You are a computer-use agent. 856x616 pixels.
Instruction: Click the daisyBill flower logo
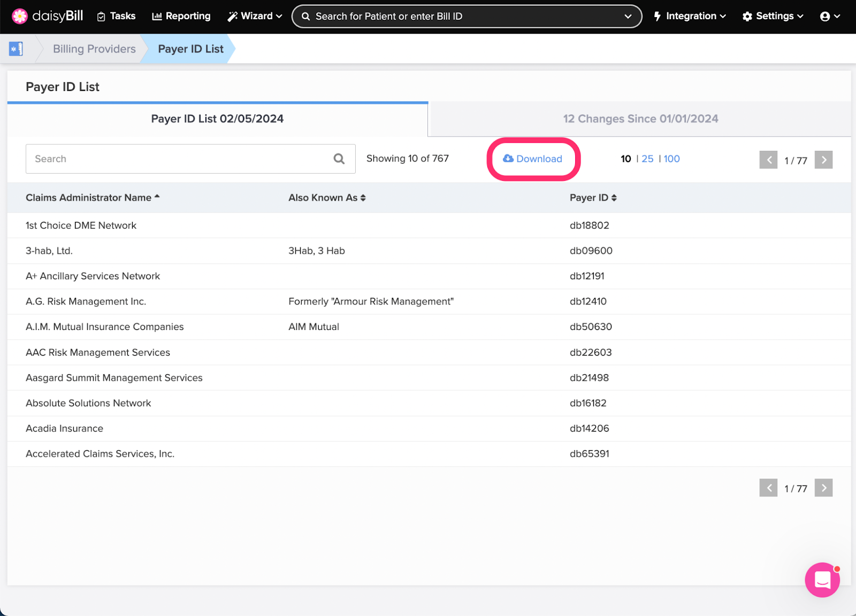20,16
